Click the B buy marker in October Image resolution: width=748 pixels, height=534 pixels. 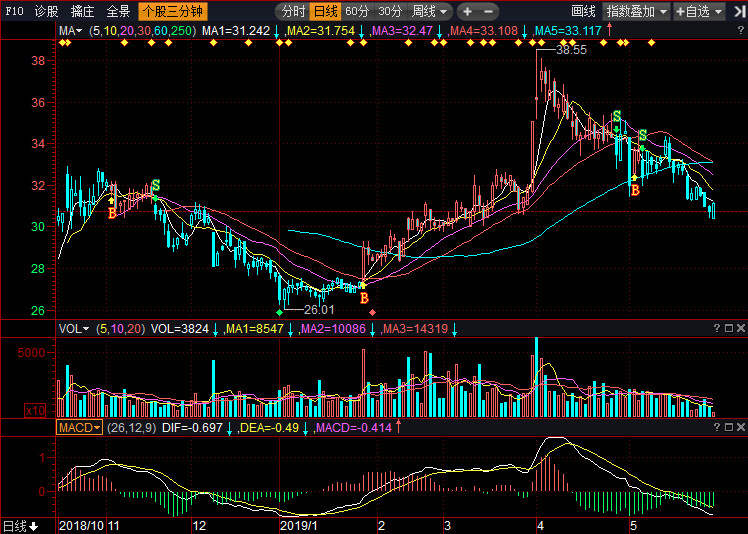point(112,213)
